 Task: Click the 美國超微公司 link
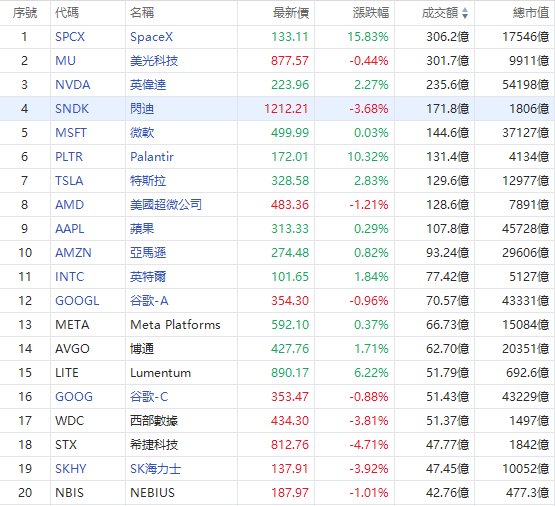click(x=166, y=205)
